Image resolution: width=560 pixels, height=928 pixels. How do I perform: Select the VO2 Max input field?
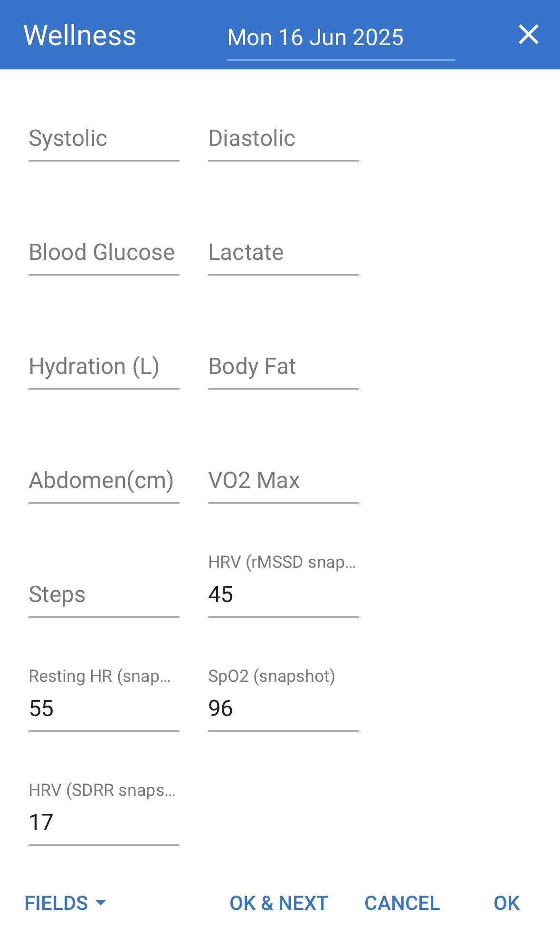[283, 481]
